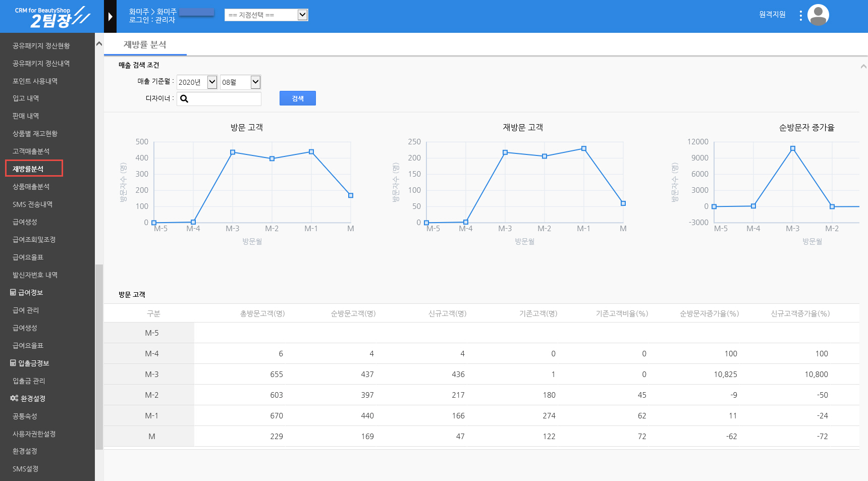The width and height of the screenshot is (868, 481).
Task: Open 상품별 재고현황 menu
Action: pos(35,134)
